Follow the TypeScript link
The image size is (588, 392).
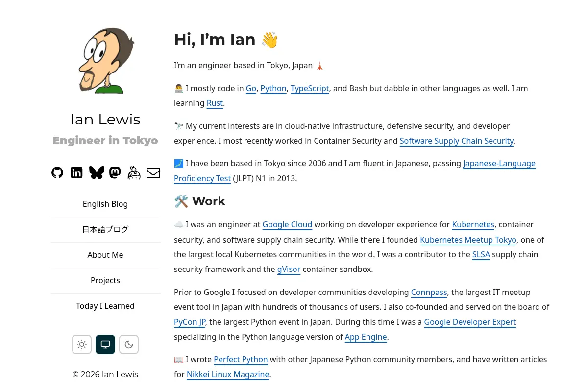(x=310, y=89)
